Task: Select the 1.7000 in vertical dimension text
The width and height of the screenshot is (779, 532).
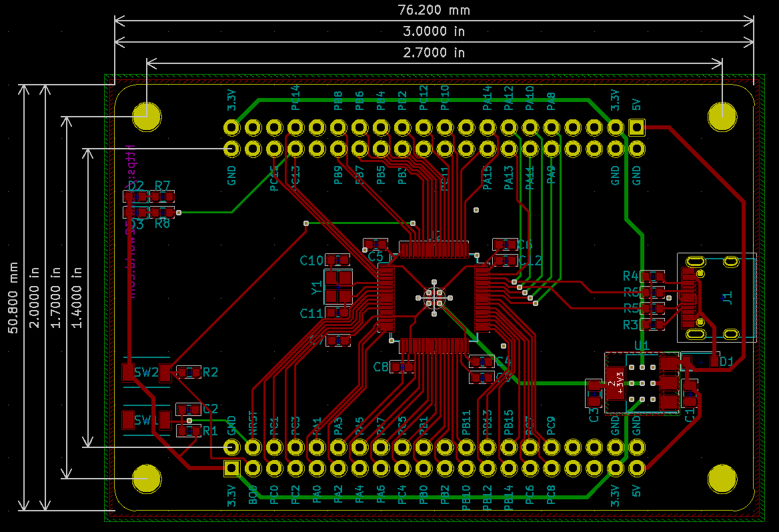Action: click(55, 297)
